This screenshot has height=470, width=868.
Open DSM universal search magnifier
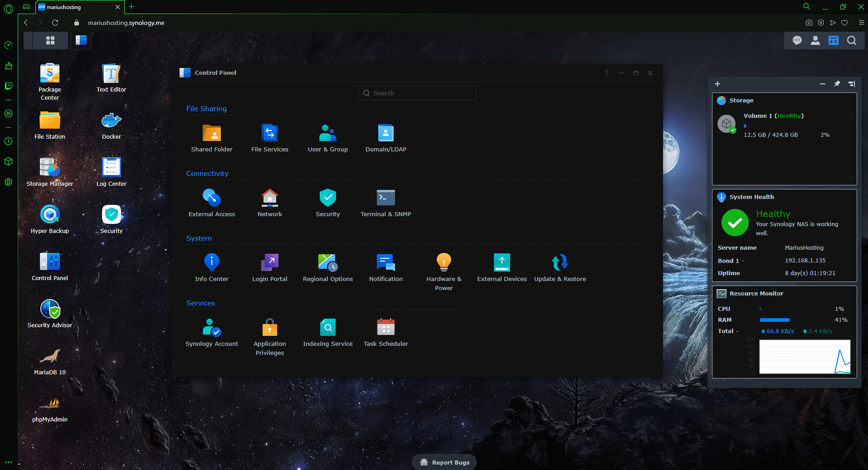[x=852, y=40]
